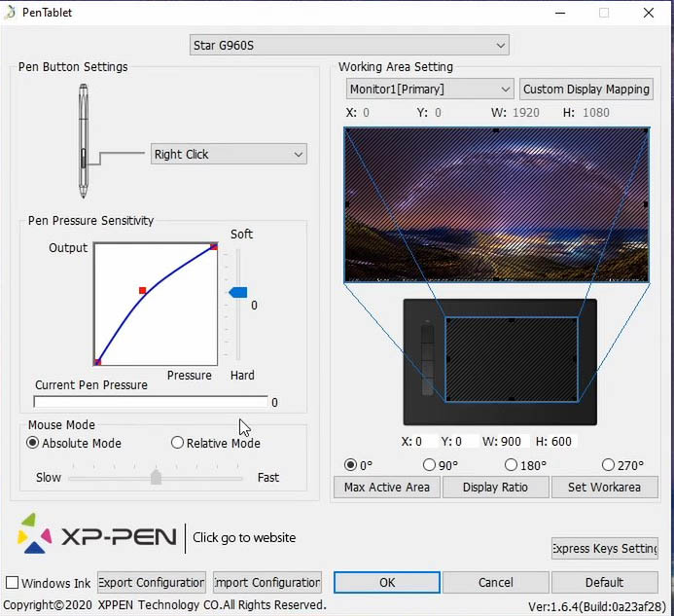Click top-right red point of pressure curve
This screenshot has height=616, width=674.
(214, 246)
